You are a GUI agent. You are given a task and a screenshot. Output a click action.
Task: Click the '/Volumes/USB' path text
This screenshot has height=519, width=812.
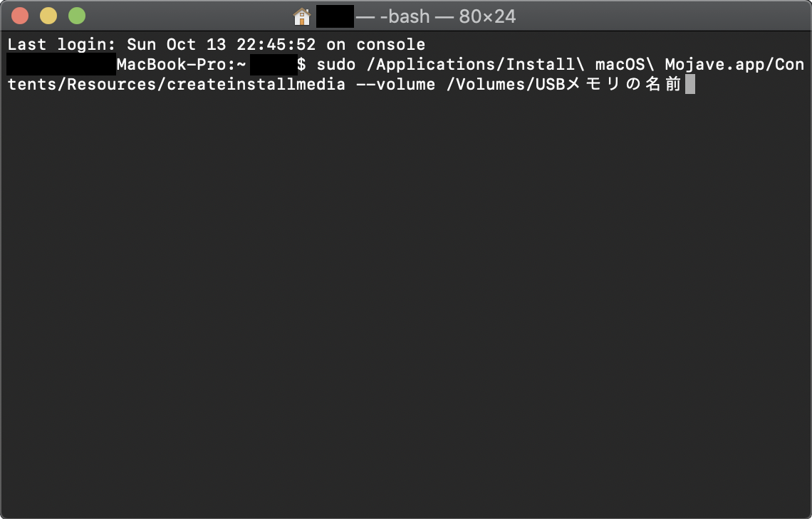[506, 84]
